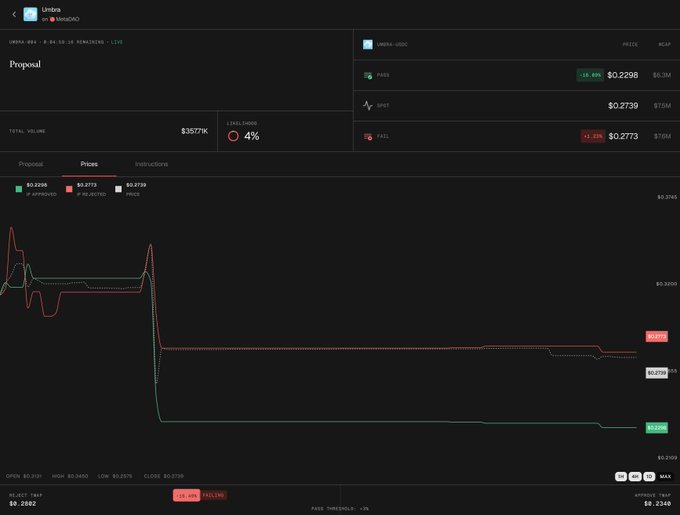Viewport: 680px width, 515px height.
Task: Click the Fail row market cap $7.6M
Action: (662, 136)
